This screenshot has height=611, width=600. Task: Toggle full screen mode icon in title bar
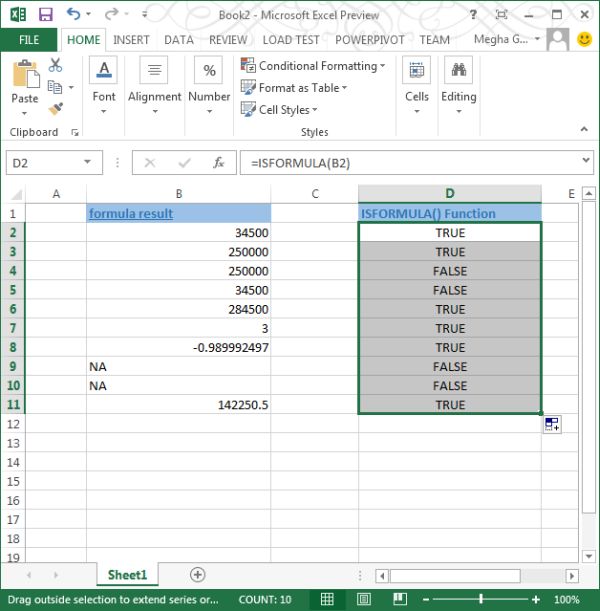click(x=501, y=15)
